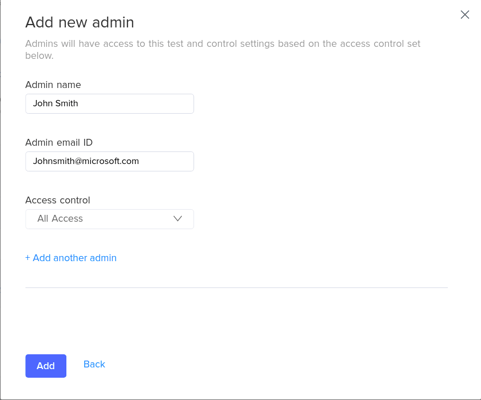Click the Admin name label
The height and width of the screenshot is (400, 481).
click(x=53, y=85)
